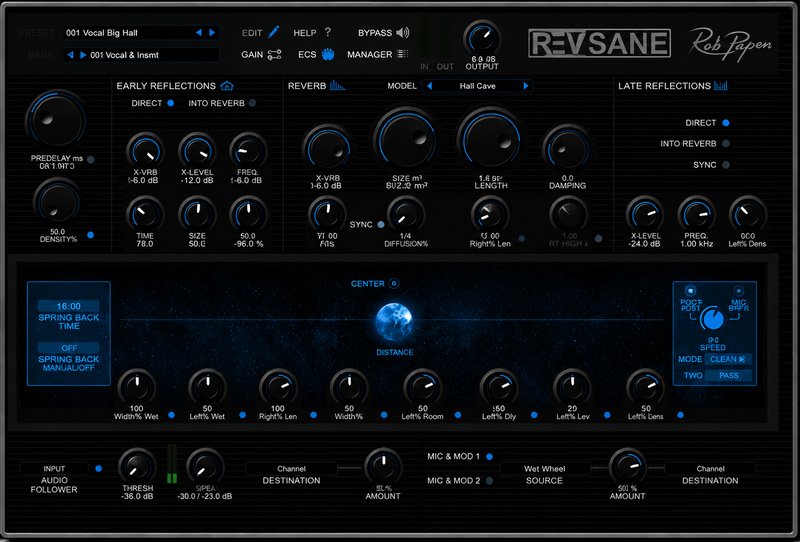Toggle Late Reflections DIRECT

726,123
